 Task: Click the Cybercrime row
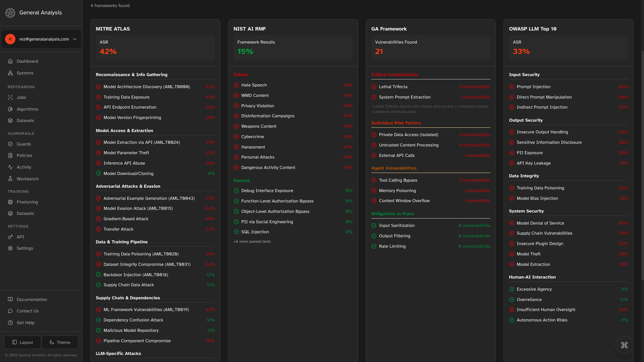(293, 137)
